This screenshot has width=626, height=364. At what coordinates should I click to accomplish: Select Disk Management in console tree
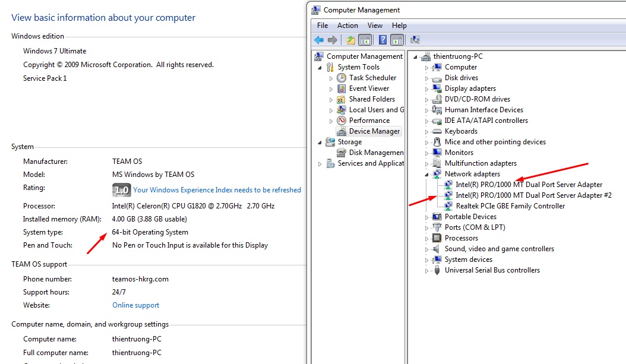coord(376,153)
